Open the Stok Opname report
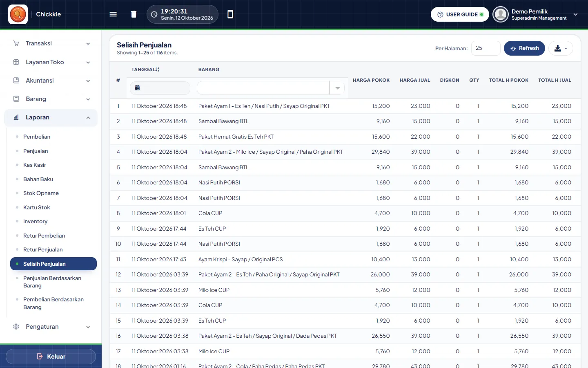The height and width of the screenshot is (368, 588). [x=41, y=193]
